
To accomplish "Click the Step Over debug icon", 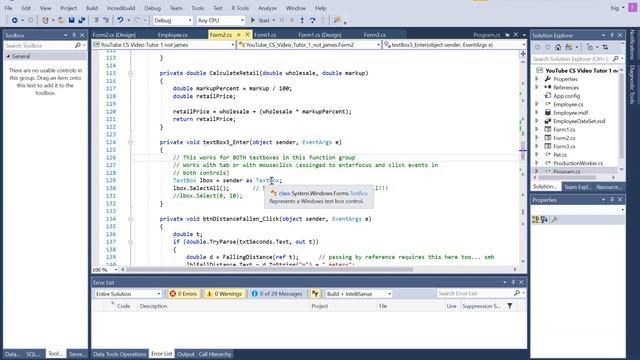I will click(x=312, y=20).
